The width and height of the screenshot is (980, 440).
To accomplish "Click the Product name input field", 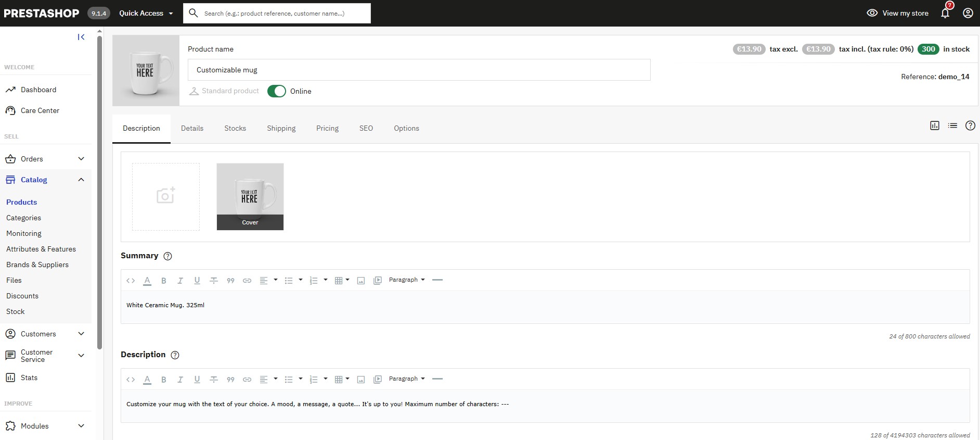I will (419, 70).
